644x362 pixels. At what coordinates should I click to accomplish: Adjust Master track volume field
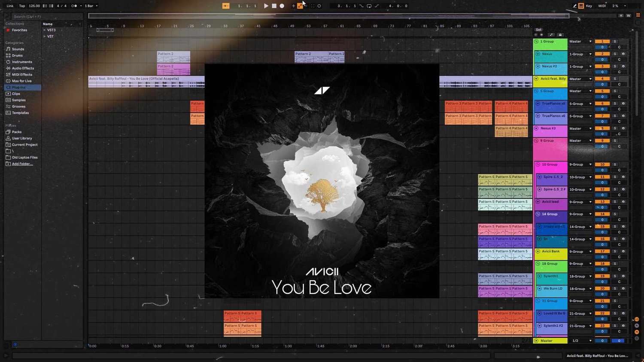[602, 341]
